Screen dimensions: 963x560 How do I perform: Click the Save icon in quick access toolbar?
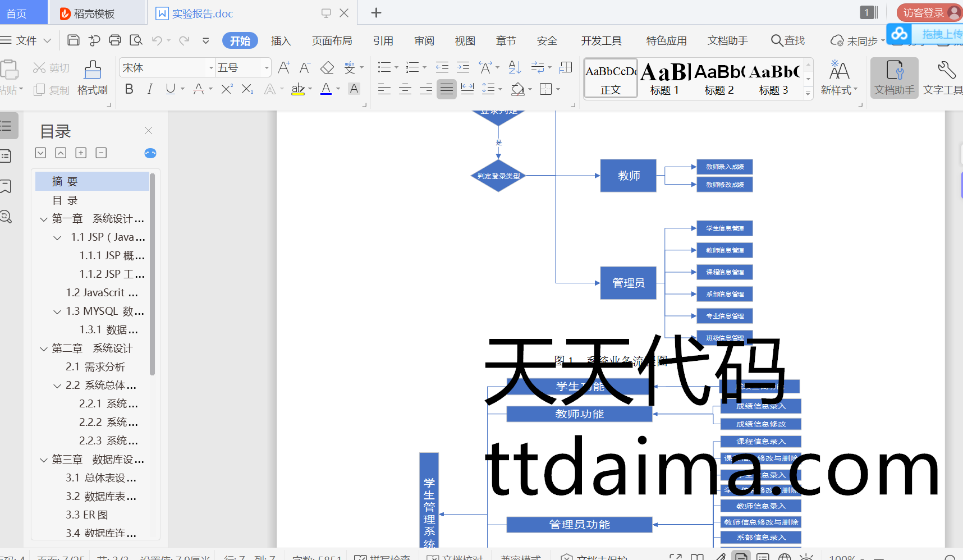73,40
